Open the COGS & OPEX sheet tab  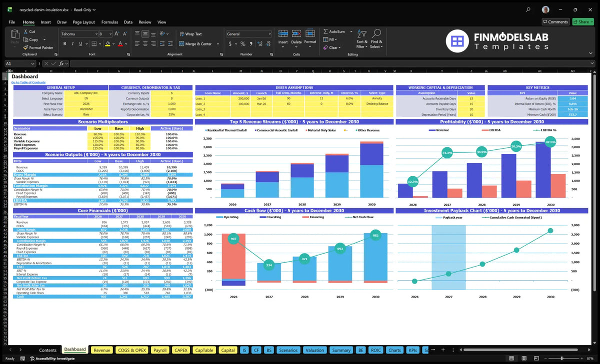[x=132, y=350]
